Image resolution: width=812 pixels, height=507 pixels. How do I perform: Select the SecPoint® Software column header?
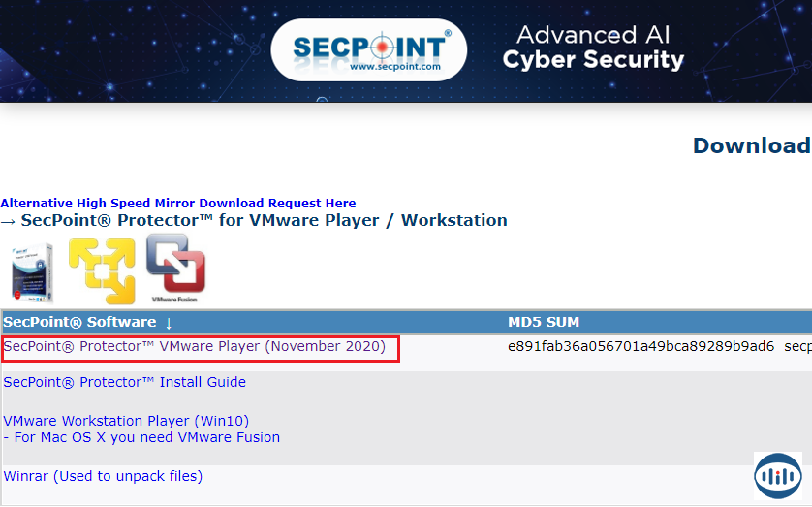[x=79, y=322]
